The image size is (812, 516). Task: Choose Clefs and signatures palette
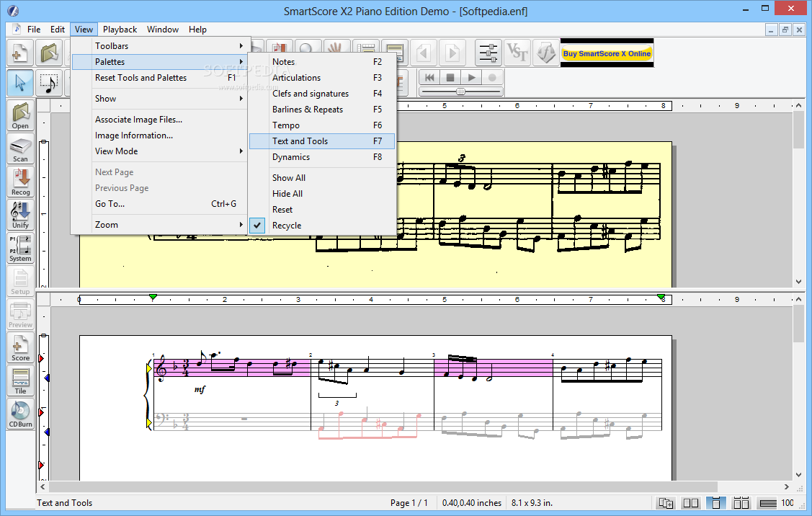(321, 94)
